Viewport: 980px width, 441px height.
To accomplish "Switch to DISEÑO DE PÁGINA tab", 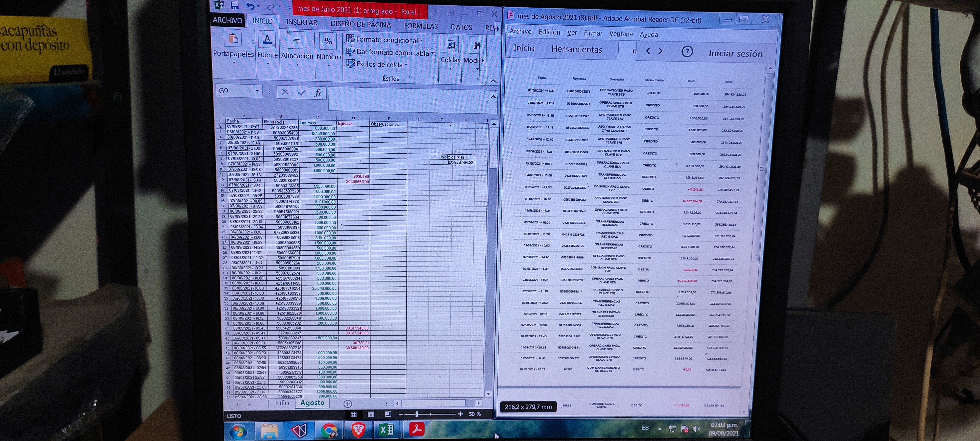I will (x=360, y=25).
